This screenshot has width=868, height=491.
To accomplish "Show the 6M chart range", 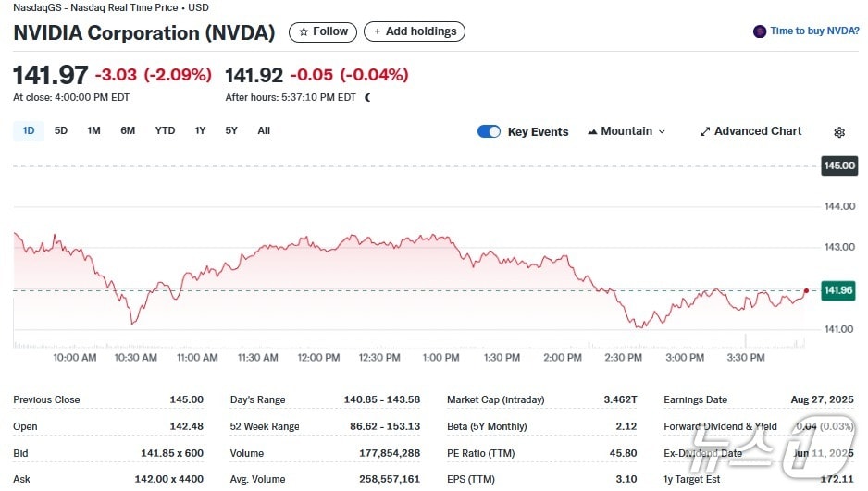I will tap(128, 130).
